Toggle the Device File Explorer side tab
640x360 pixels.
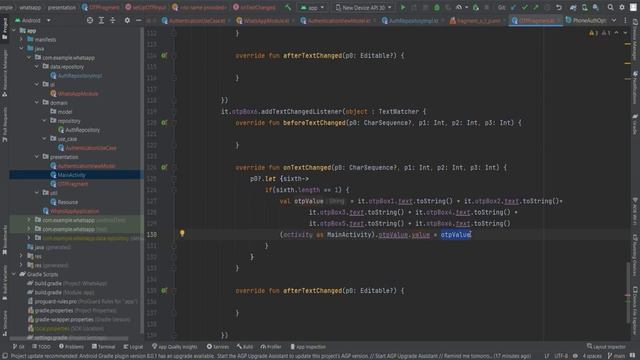click(635, 310)
